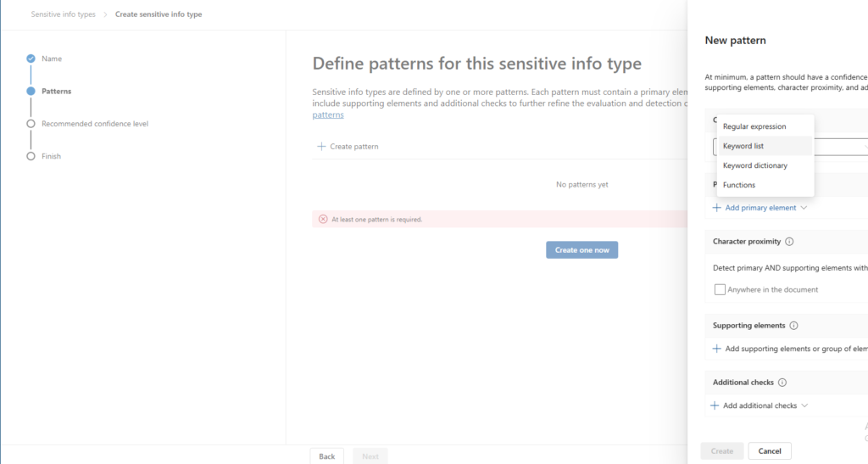Click the Back button at the bottom

click(327, 456)
